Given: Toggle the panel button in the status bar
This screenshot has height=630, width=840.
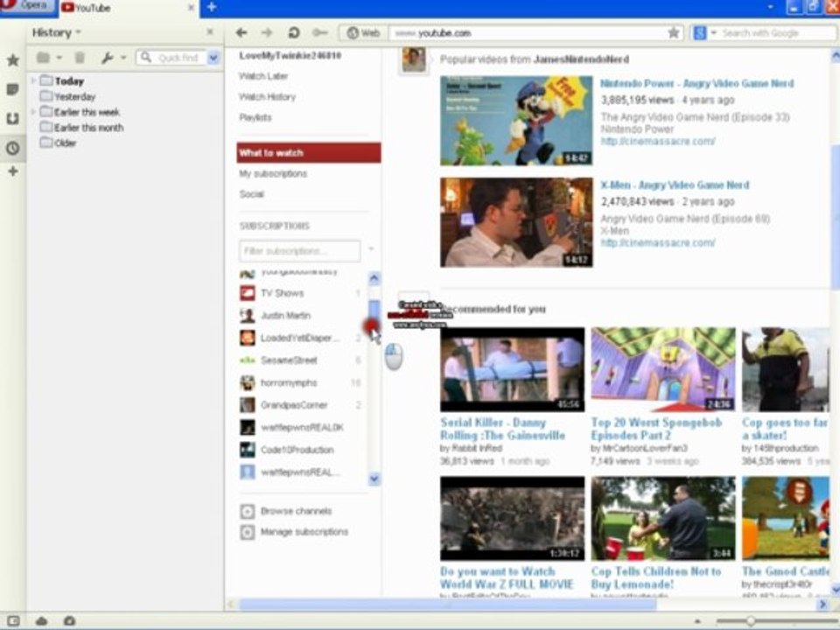Looking at the screenshot, I should 13,621.
